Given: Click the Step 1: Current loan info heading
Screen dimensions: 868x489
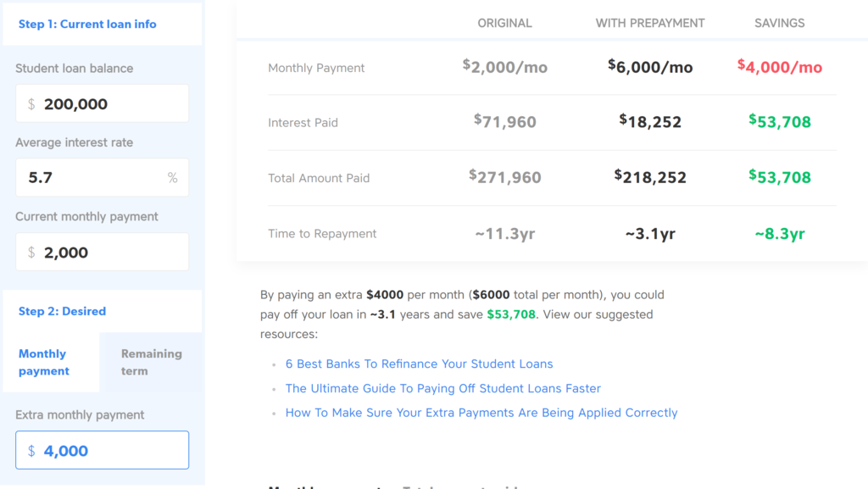Looking at the screenshot, I should point(87,25).
